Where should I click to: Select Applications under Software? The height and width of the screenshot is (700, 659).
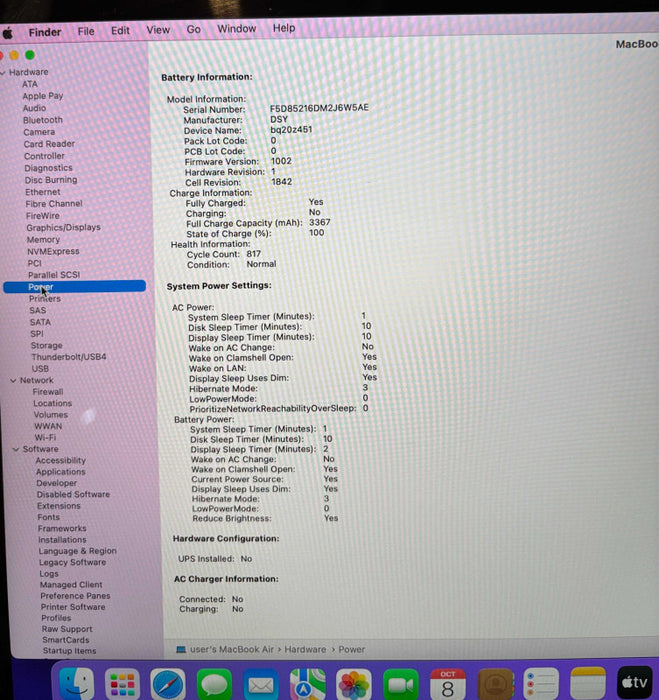pos(61,472)
